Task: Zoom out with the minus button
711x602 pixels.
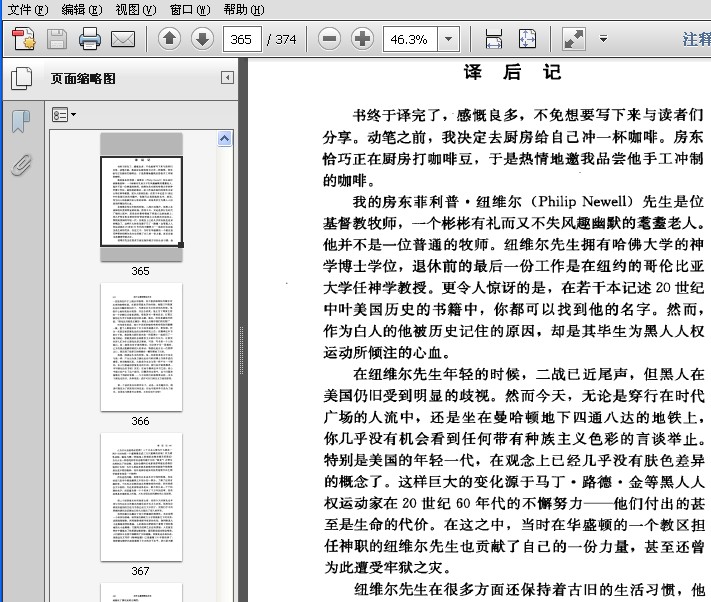Action: pos(329,40)
